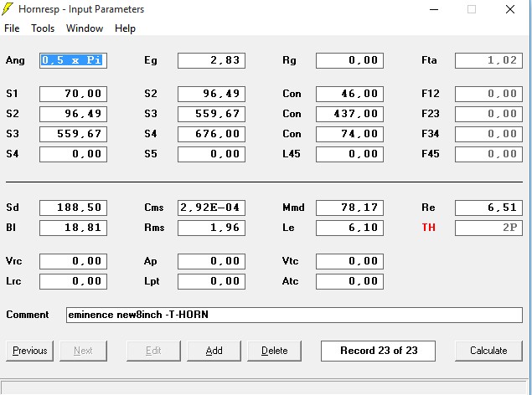Click the Rms field with 1,96
Image resolution: width=532 pixels, height=395 pixels.
point(211,228)
